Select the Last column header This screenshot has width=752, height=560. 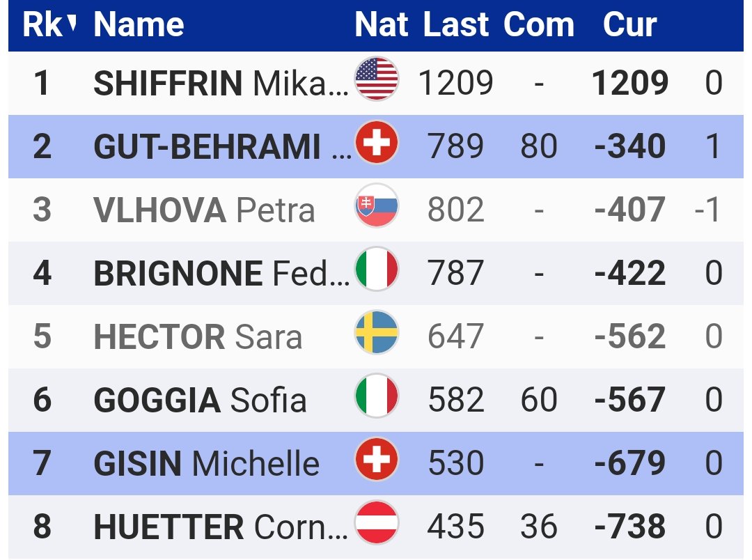[455, 24]
